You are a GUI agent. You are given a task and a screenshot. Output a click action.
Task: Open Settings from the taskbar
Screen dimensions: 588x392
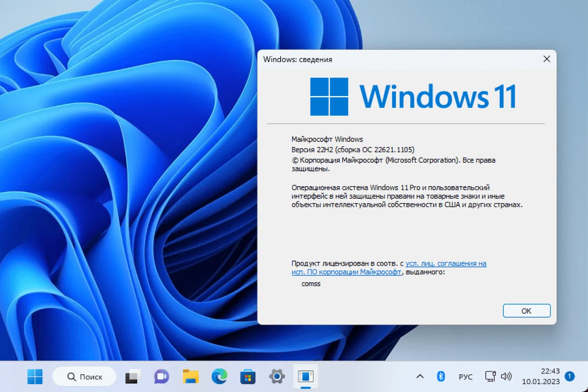[x=276, y=376]
